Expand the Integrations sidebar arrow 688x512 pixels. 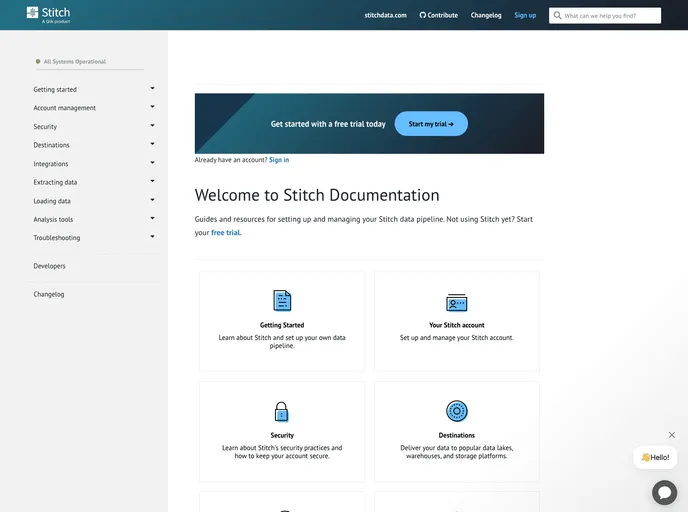point(152,163)
